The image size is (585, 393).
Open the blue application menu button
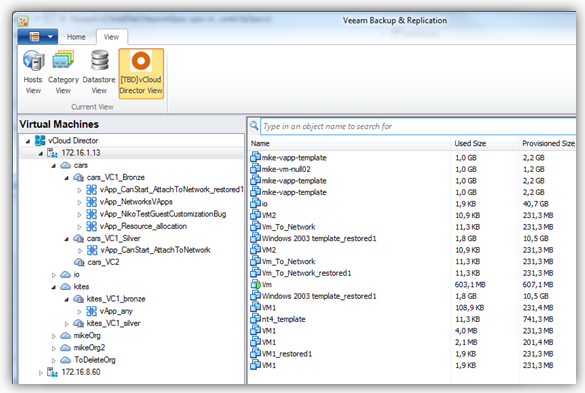coord(38,37)
